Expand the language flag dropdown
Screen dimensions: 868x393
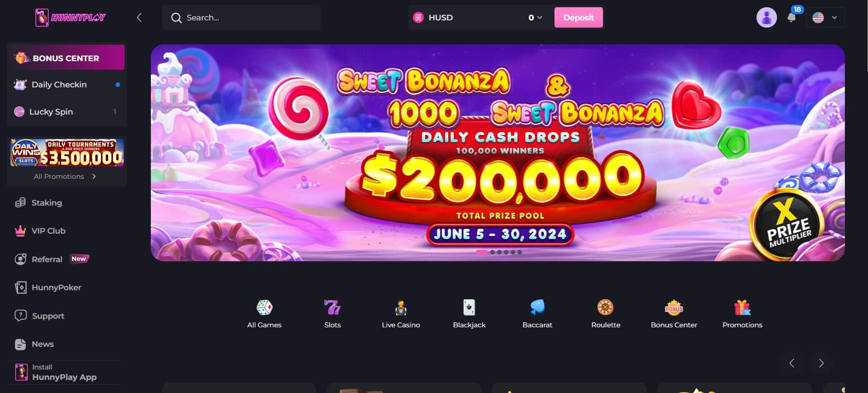pos(825,18)
